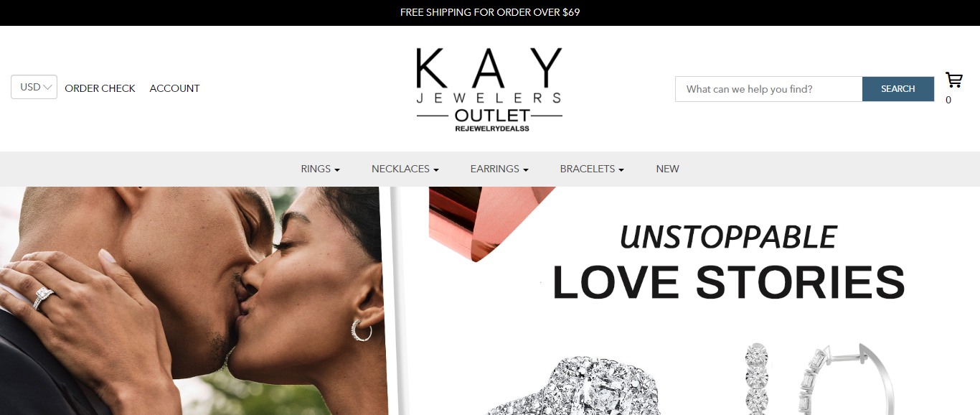Focus the 'What can we help you find?' field
The height and width of the screenshot is (415, 980).
click(768, 89)
